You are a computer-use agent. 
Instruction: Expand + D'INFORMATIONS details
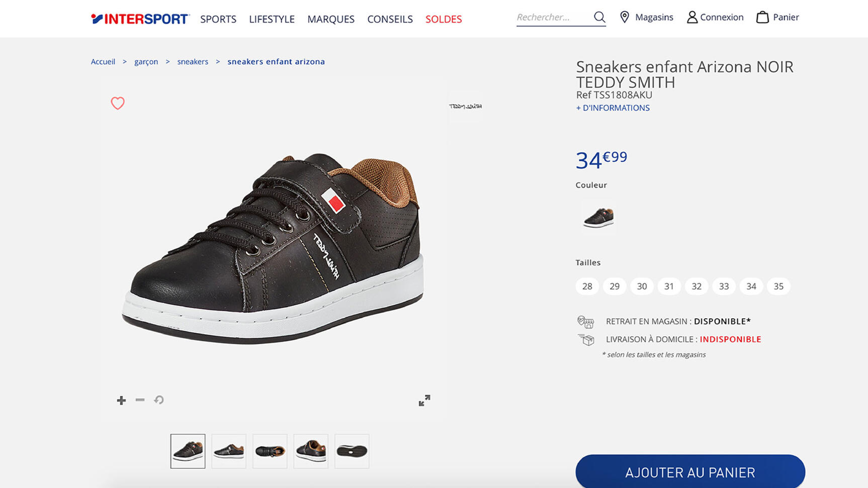point(613,108)
